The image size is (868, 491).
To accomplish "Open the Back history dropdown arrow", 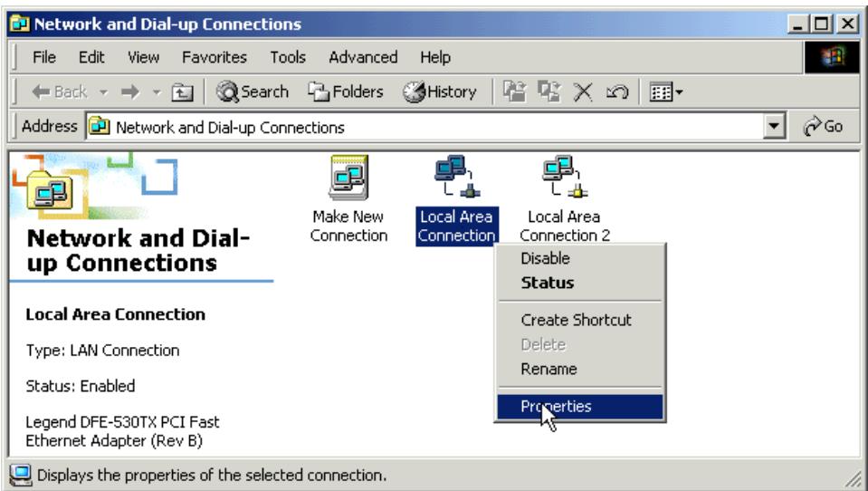I will click(103, 92).
